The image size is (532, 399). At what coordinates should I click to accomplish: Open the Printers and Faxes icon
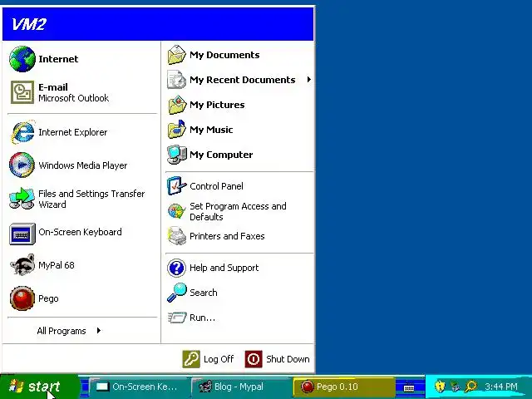click(x=177, y=236)
